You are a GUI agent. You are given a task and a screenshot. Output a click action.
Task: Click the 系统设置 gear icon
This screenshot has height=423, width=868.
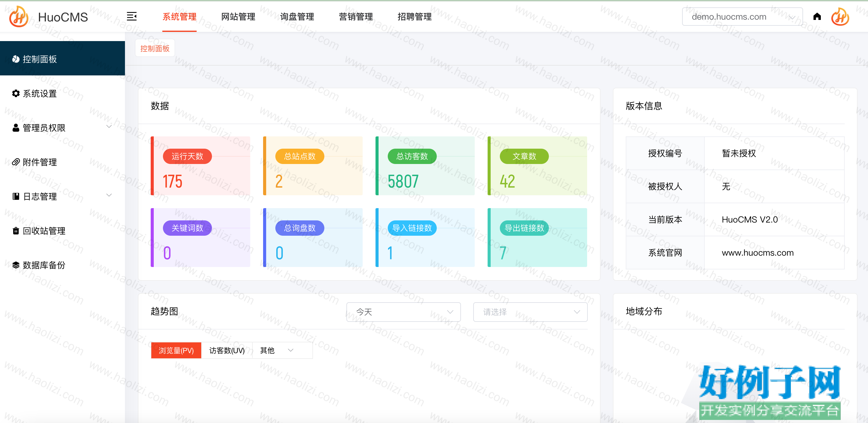16,93
